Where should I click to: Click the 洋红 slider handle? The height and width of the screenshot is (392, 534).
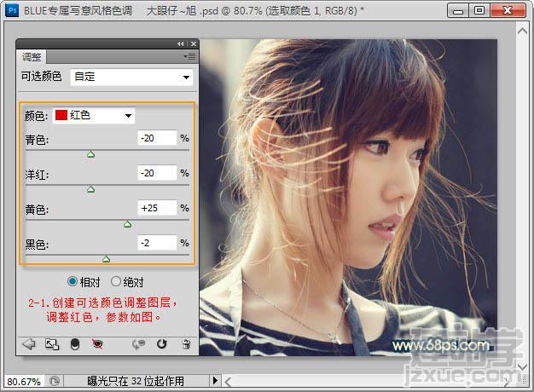90,189
